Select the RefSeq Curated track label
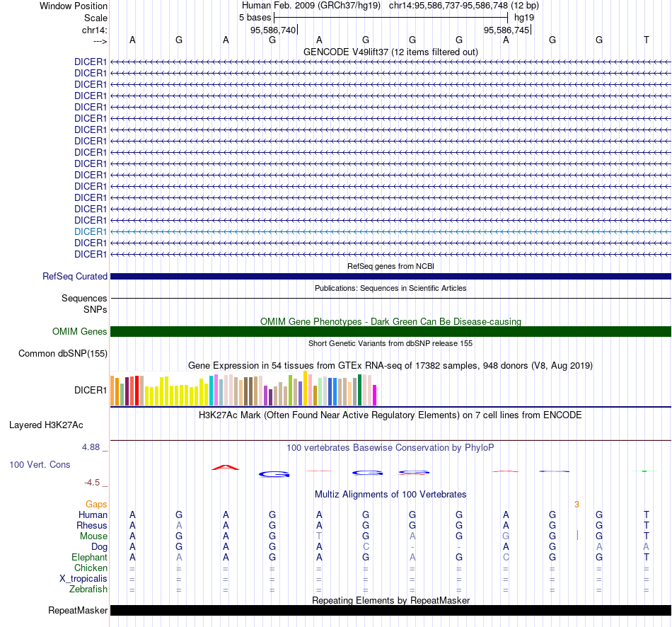 (75, 276)
